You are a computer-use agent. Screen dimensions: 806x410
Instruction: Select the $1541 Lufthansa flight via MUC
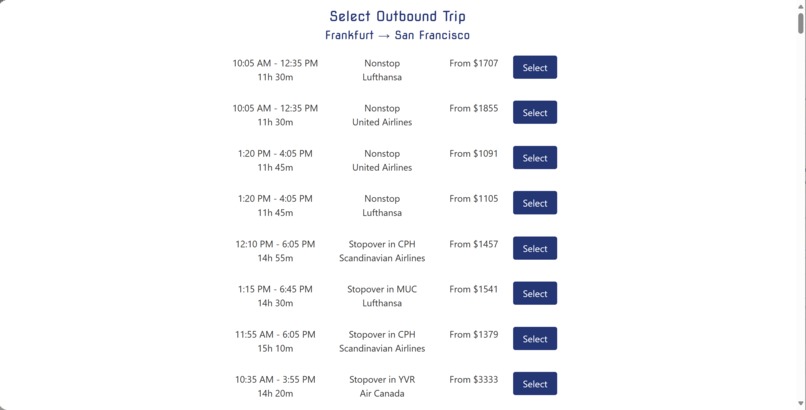point(535,293)
